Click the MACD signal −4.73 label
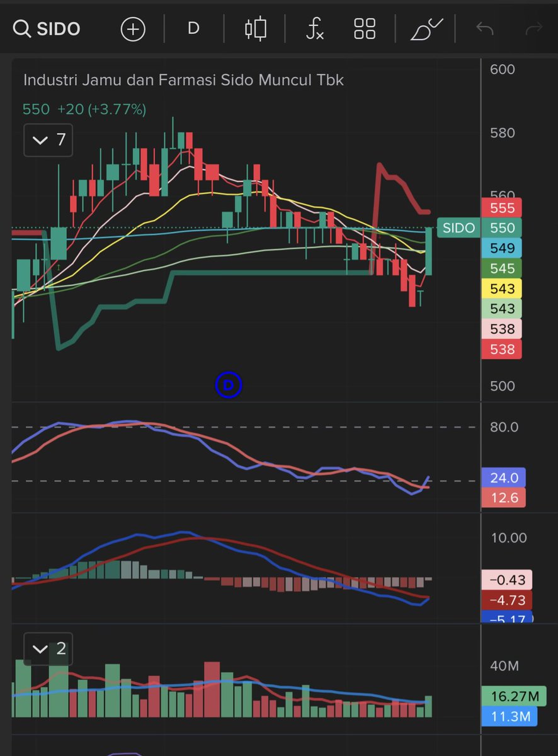Image resolution: width=558 pixels, height=756 pixels. [507, 600]
